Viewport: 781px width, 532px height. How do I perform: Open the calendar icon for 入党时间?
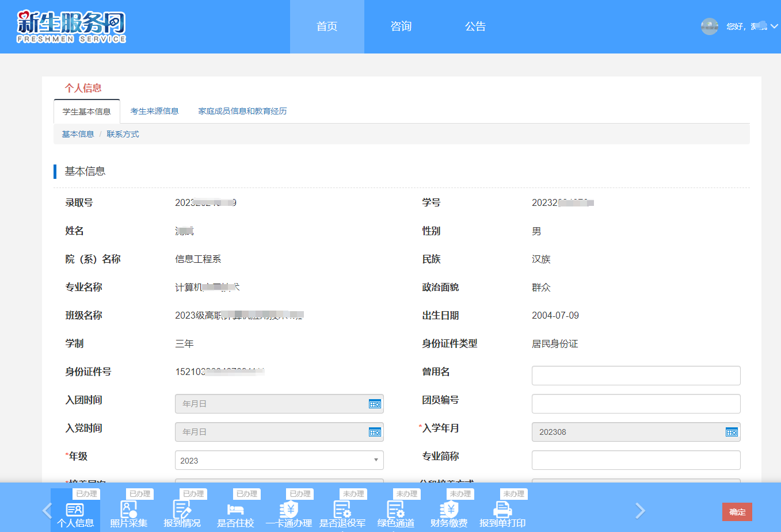[x=375, y=432]
